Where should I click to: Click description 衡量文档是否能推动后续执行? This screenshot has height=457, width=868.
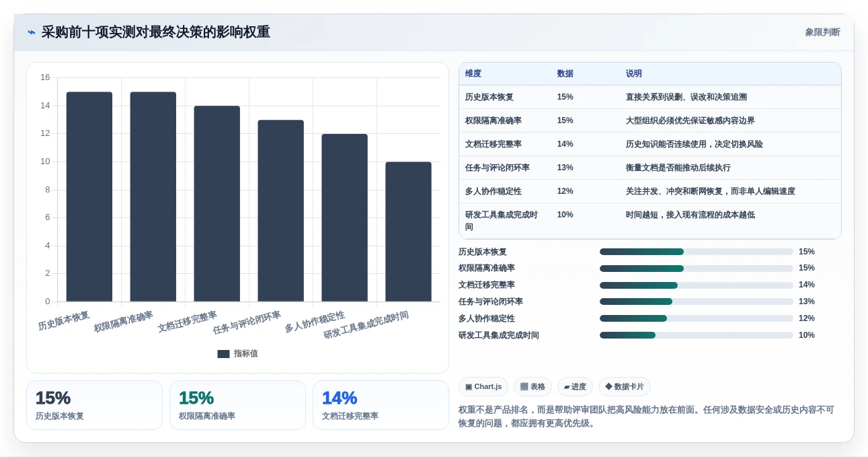click(x=678, y=168)
